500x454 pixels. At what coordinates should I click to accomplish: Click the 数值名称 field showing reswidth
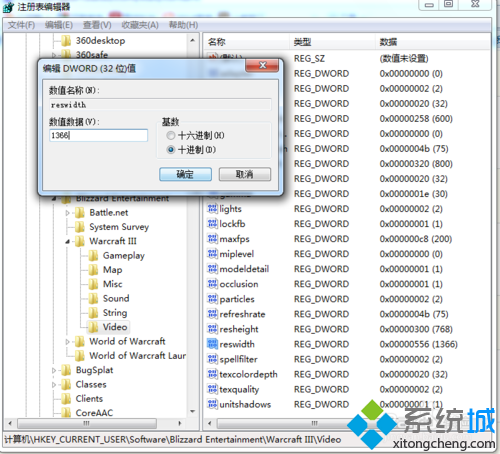pos(160,105)
